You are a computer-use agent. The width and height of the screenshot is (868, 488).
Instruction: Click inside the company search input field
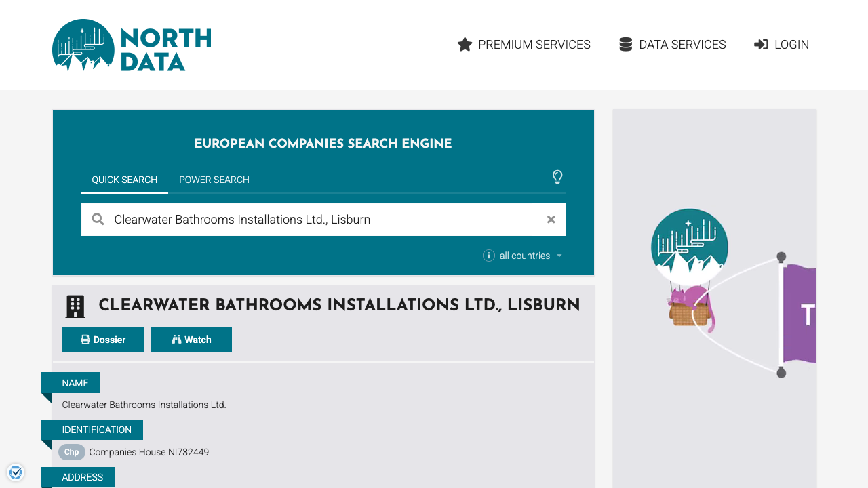(305, 219)
